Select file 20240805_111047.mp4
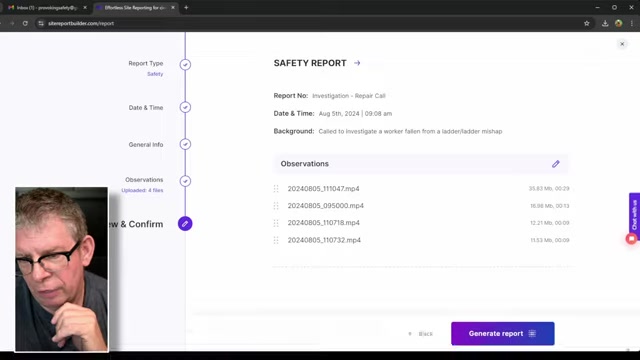 coord(323,189)
